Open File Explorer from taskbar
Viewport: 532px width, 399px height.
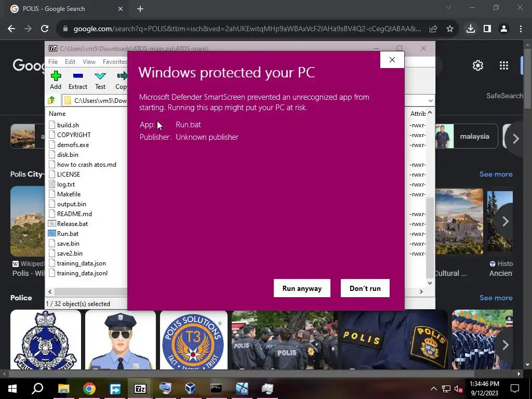click(x=64, y=389)
